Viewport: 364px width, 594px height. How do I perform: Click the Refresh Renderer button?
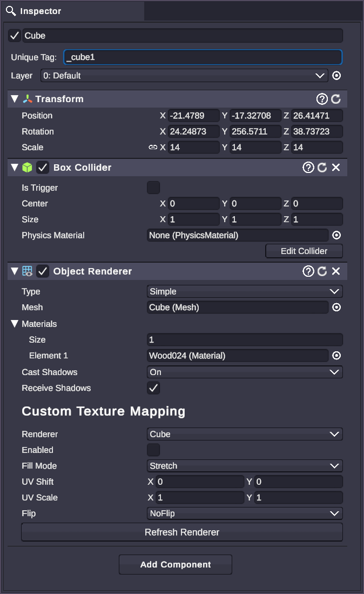point(181,532)
